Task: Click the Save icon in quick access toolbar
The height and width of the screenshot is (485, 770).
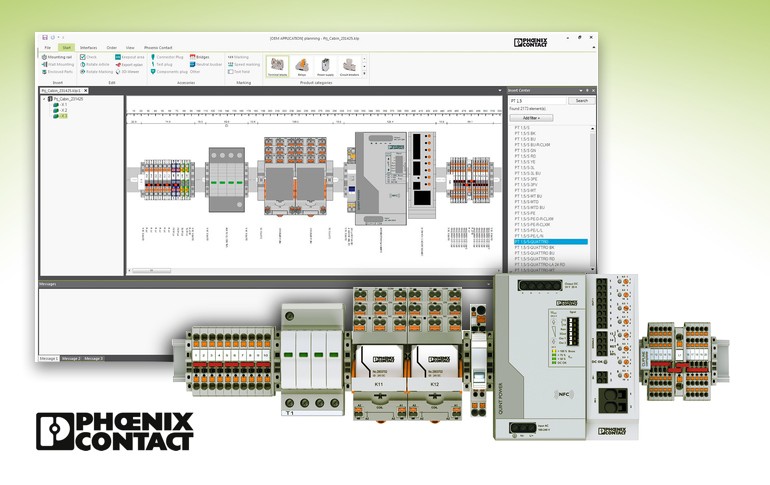Action: click(x=45, y=37)
